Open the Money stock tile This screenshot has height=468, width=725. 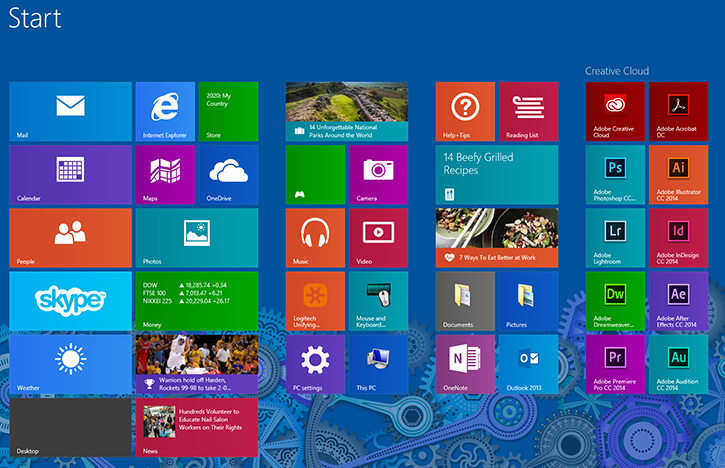pos(197,301)
